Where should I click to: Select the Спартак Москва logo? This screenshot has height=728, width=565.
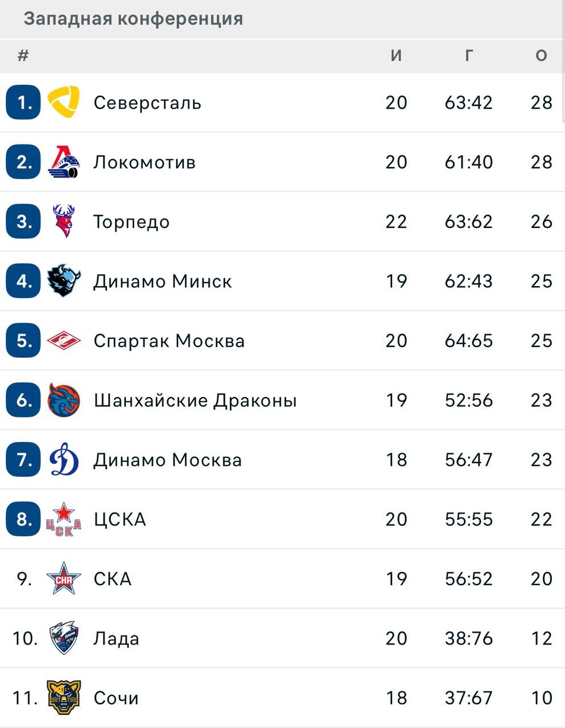(63, 341)
